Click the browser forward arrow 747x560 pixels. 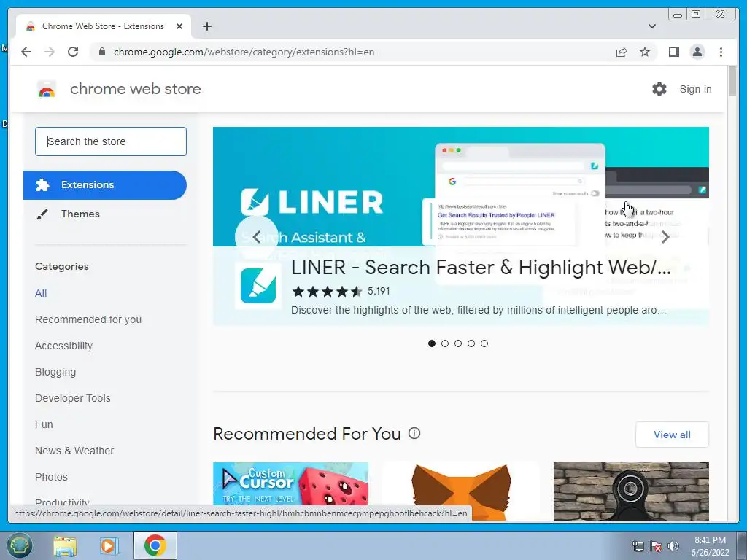tap(50, 52)
